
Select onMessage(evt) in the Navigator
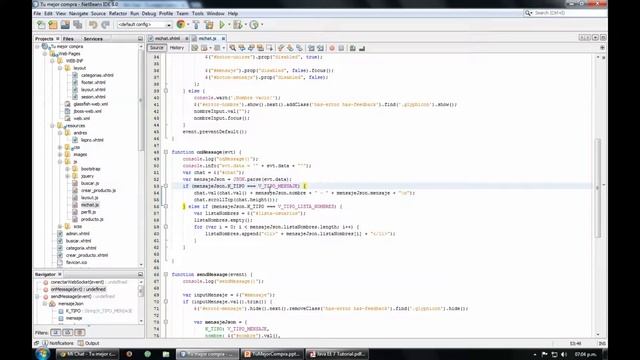pyautogui.click(x=78, y=289)
